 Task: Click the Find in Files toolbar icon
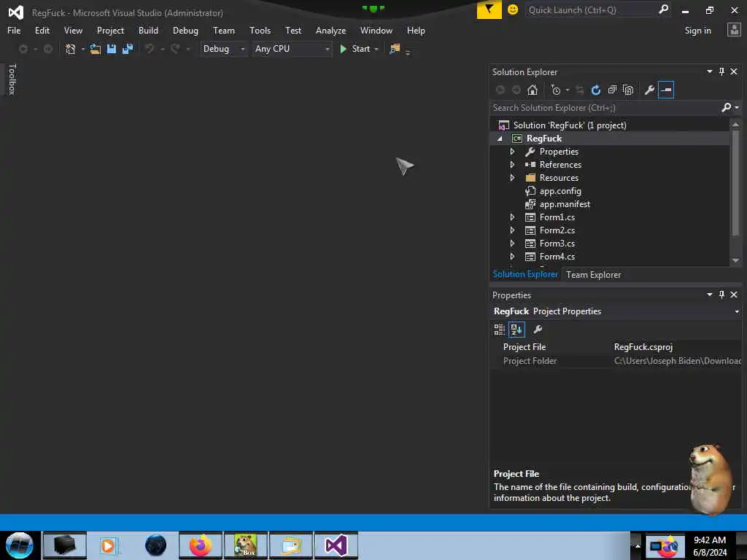pyautogui.click(x=395, y=49)
